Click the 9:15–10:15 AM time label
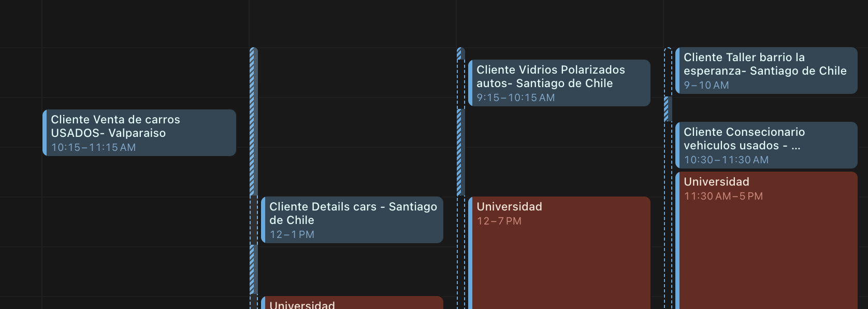The width and height of the screenshot is (868, 309). pos(515,98)
